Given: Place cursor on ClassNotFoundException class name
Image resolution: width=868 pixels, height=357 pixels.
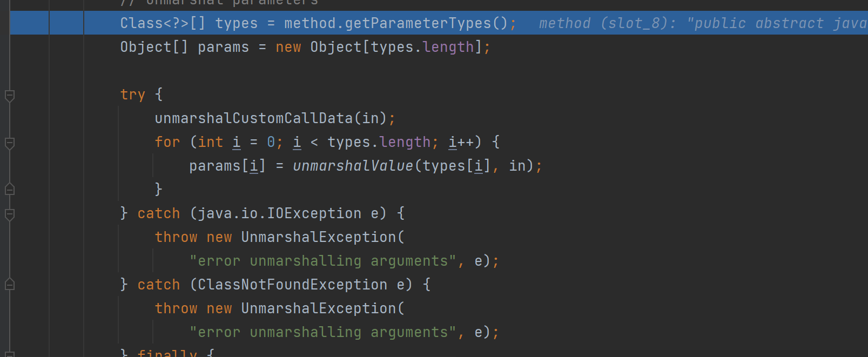Looking at the screenshot, I should 292,285.
